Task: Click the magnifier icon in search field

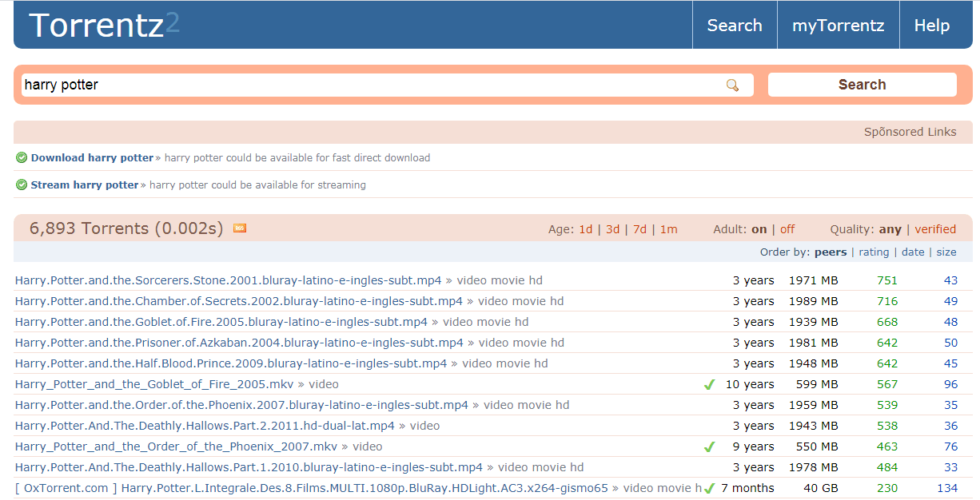Action: pos(732,85)
